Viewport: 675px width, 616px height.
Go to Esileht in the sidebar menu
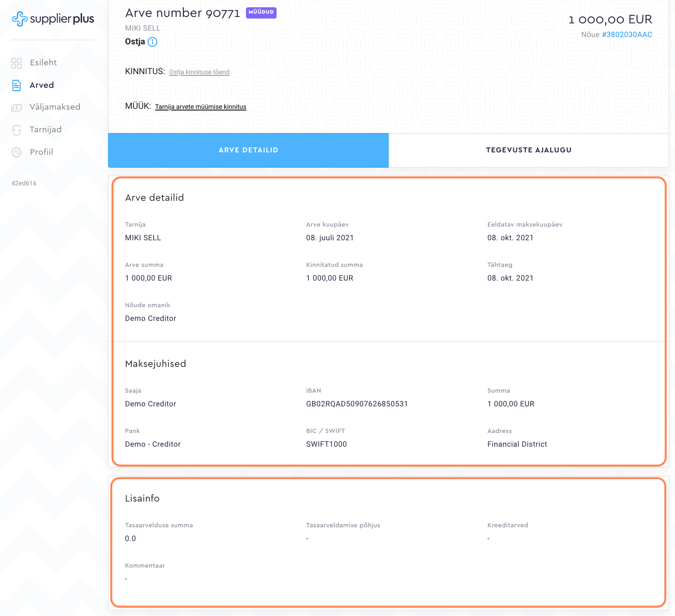click(x=43, y=62)
